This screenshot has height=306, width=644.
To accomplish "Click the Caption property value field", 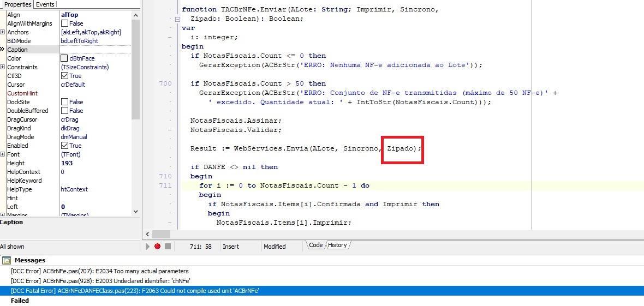I will pyautogui.click(x=96, y=50).
